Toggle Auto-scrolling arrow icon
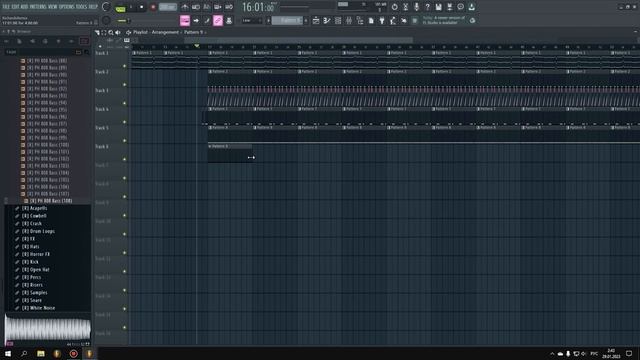This screenshot has height=360, width=640. point(196,20)
